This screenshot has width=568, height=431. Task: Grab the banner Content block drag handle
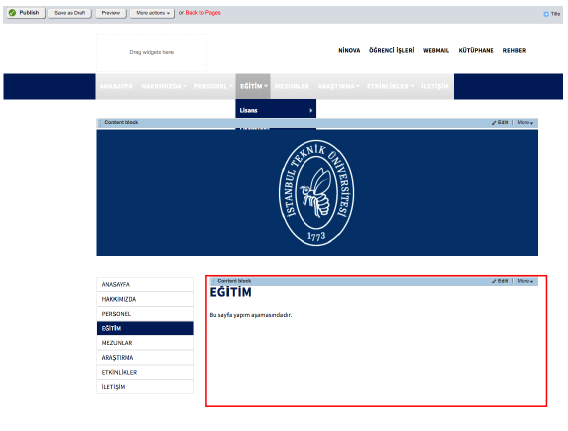click(x=100, y=123)
